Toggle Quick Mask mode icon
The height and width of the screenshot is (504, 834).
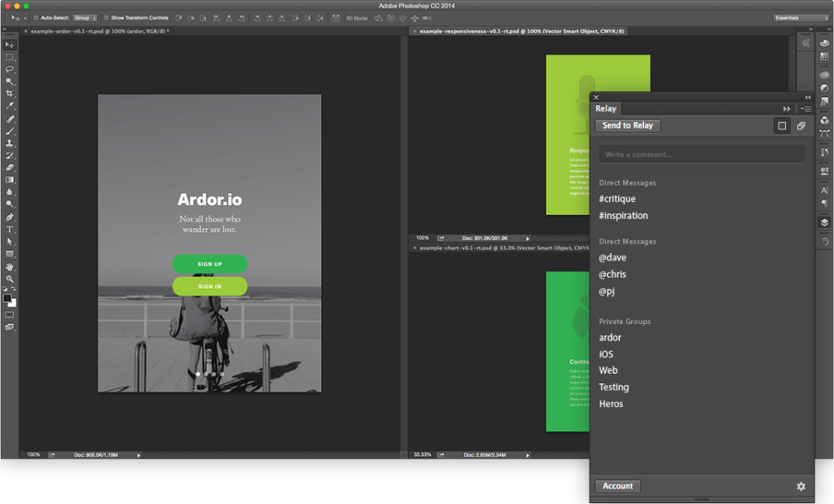tap(10, 315)
